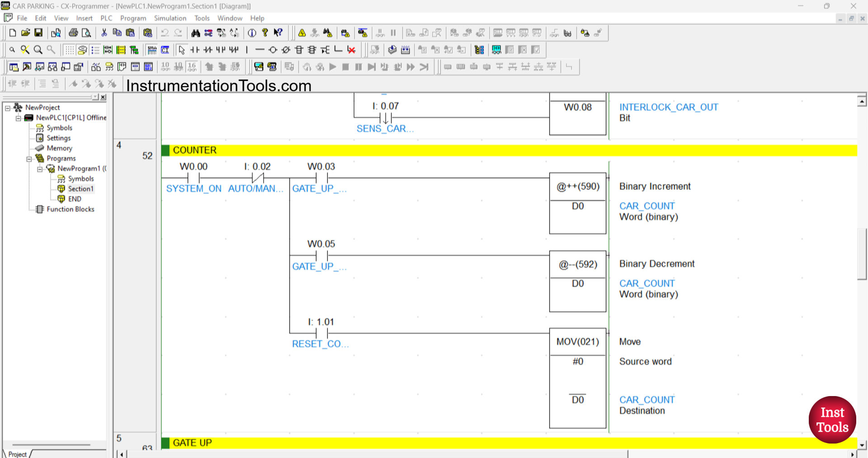Viewport: 868px width, 458px height.
Task: Click the Find binoculars icon
Action: tap(195, 33)
